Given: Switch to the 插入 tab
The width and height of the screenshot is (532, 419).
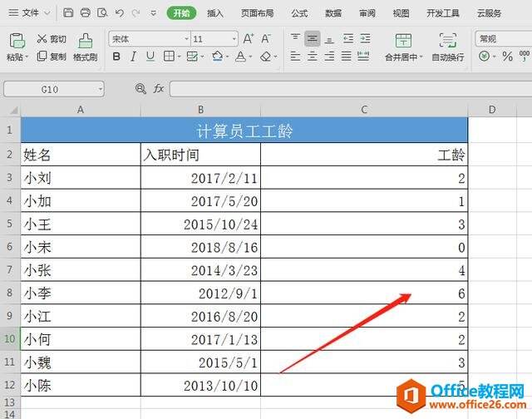Looking at the screenshot, I should coord(215,13).
